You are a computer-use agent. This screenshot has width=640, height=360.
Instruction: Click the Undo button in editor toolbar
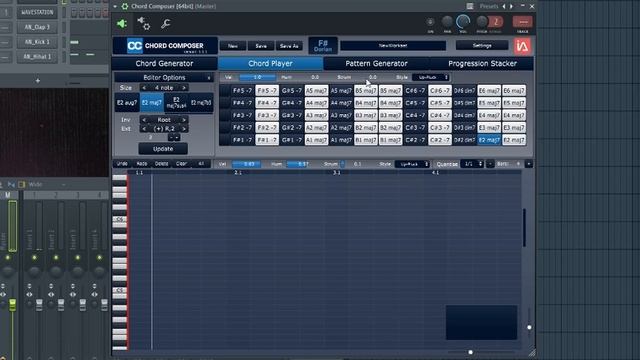[x=122, y=164]
